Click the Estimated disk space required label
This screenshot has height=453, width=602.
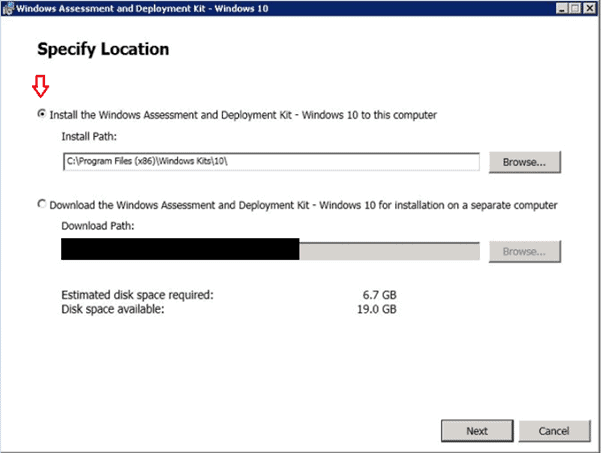tap(137, 295)
